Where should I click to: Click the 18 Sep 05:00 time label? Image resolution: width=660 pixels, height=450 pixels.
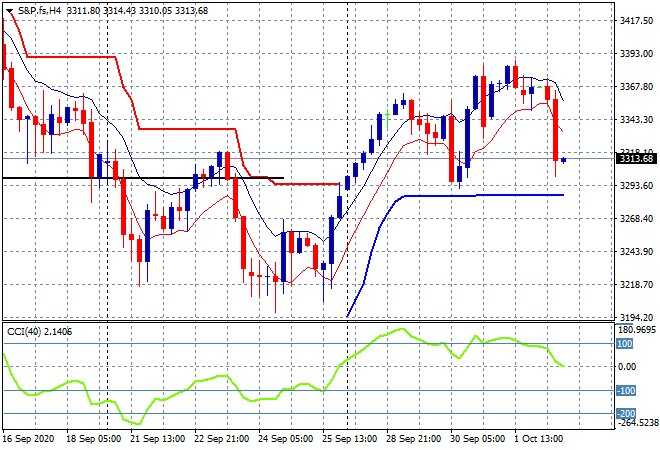93,439
